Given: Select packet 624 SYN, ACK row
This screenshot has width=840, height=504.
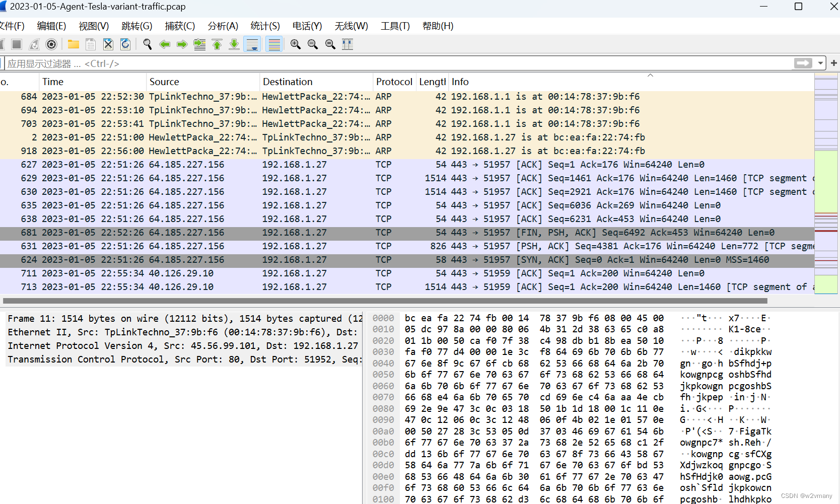Looking at the screenshot, I should tap(407, 259).
